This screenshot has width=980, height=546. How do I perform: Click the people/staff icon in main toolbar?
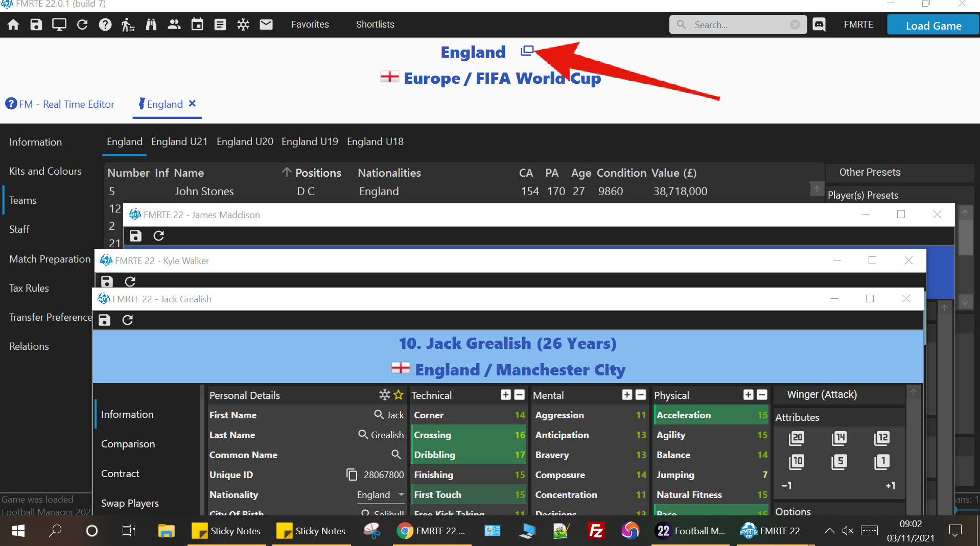tap(174, 25)
